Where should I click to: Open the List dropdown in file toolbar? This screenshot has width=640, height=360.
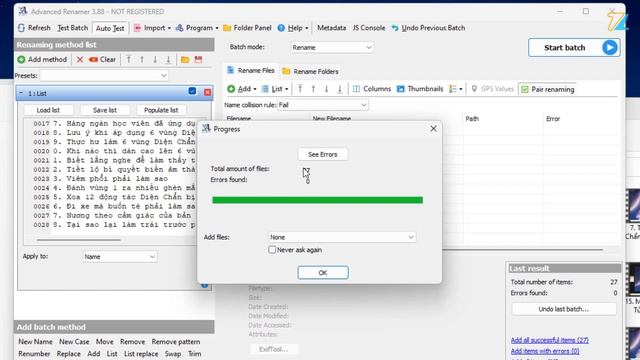pyautogui.click(x=275, y=89)
